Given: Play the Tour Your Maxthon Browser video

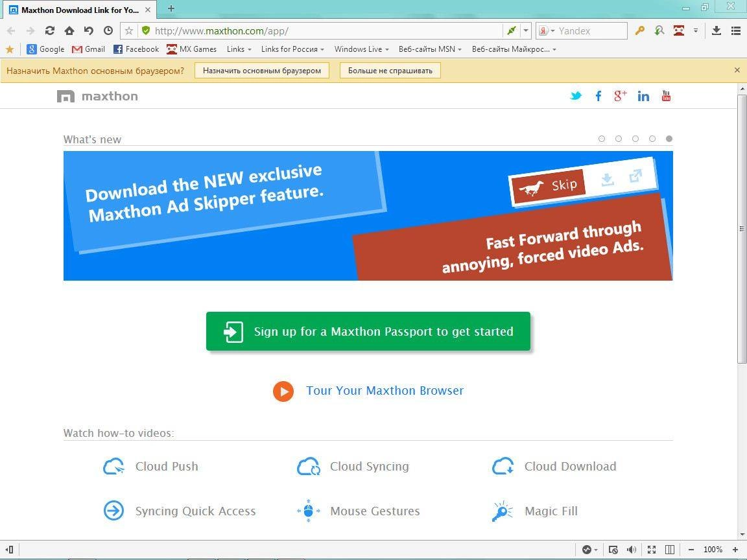Looking at the screenshot, I should tap(283, 391).
